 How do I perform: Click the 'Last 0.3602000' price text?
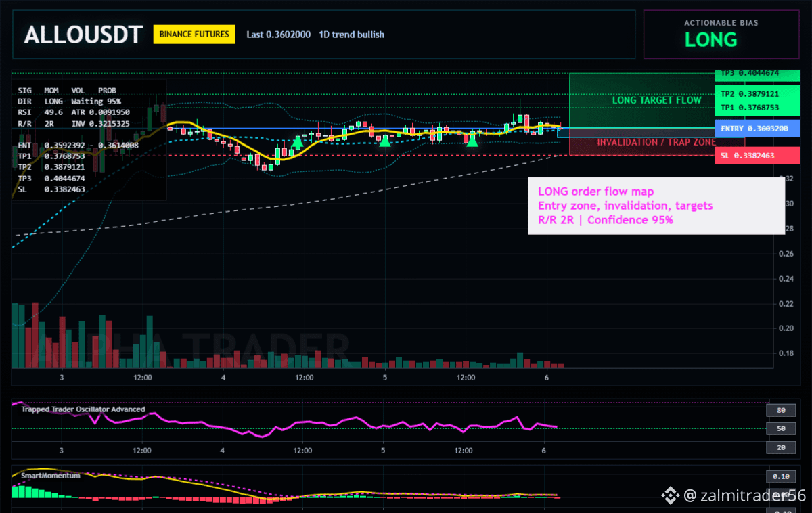(278, 35)
